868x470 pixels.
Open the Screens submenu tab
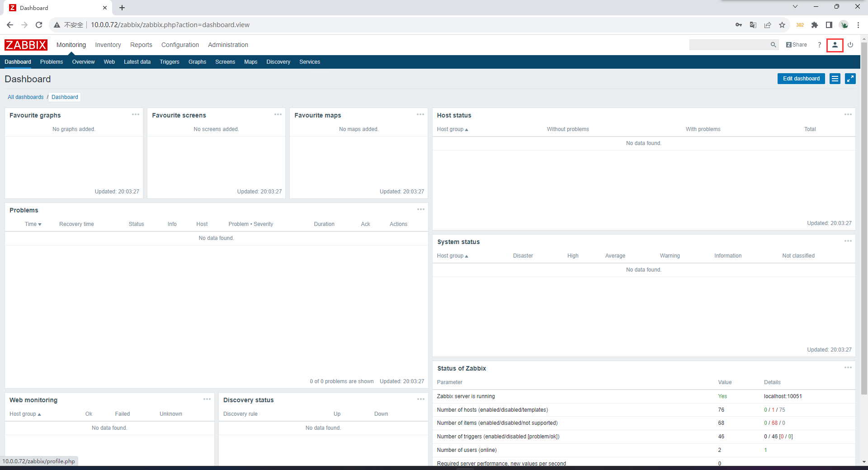225,62
